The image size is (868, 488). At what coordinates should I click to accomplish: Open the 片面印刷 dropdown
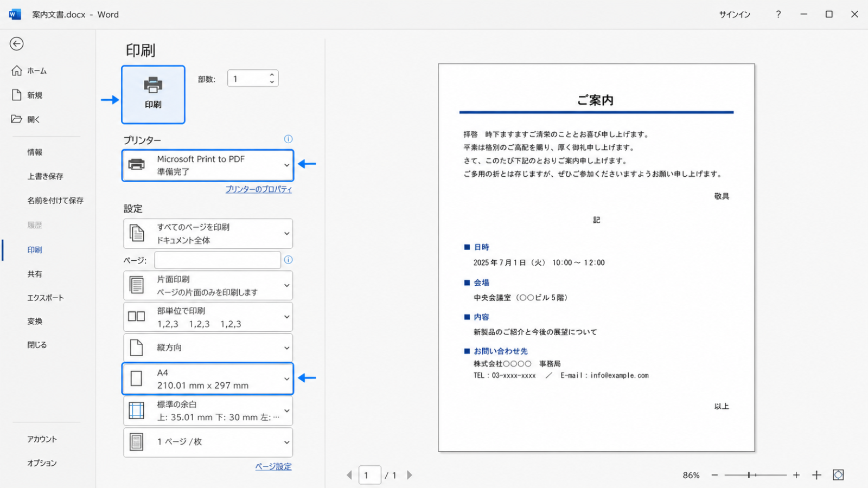[x=208, y=286]
